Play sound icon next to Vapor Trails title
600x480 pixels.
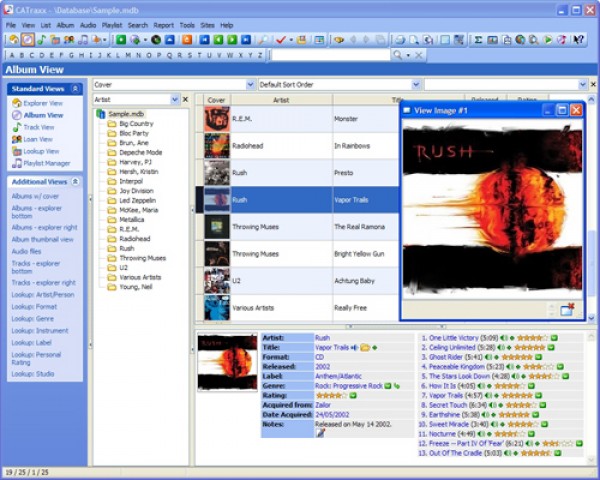(354, 348)
